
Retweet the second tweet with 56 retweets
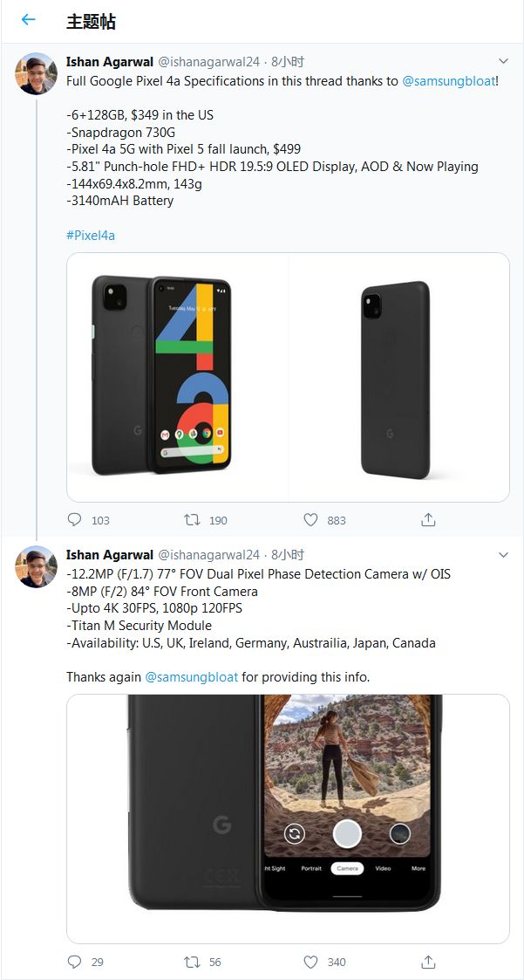click(192, 962)
